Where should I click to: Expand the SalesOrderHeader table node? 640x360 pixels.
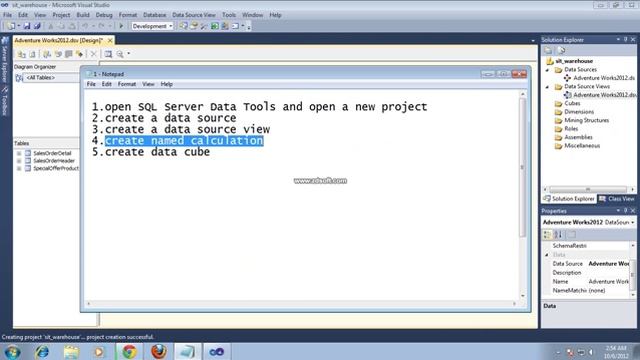coord(19,161)
